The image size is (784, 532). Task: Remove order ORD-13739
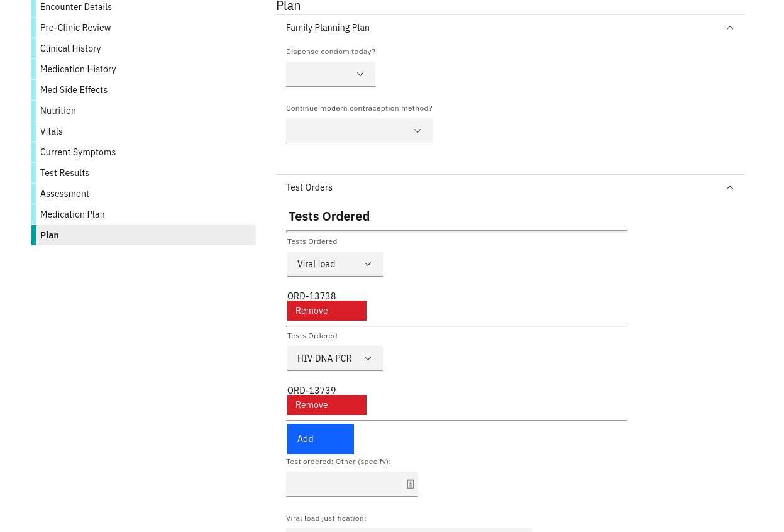[327, 405]
